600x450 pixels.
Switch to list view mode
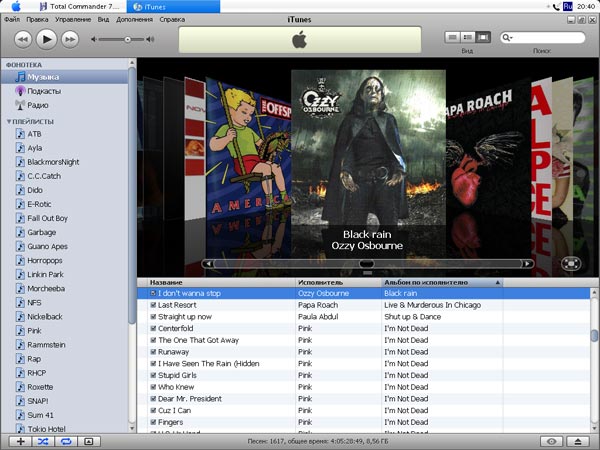[x=452, y=37]
